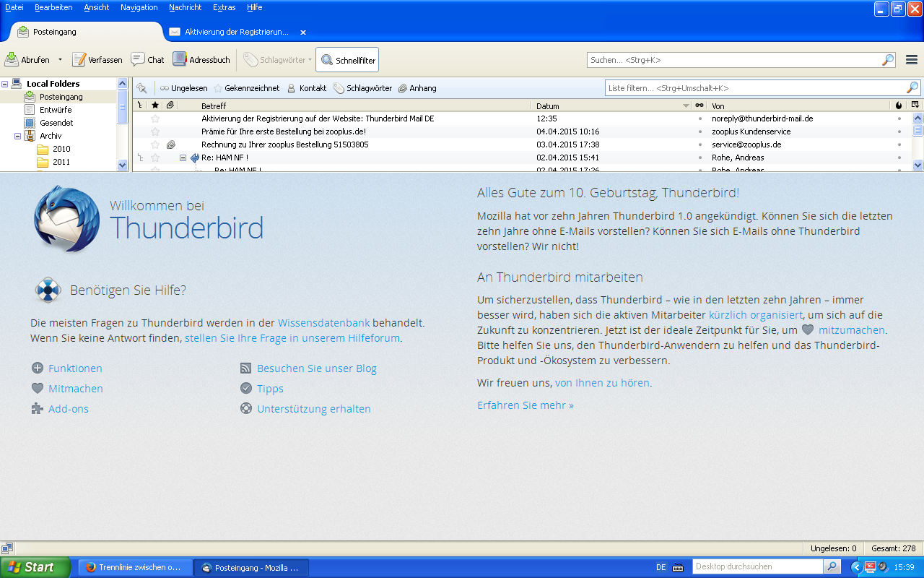Star the Prämie für Ihre erste Bestellung message
The height and width of the screenshot is (578, 924).
click(x=155, y=131)
